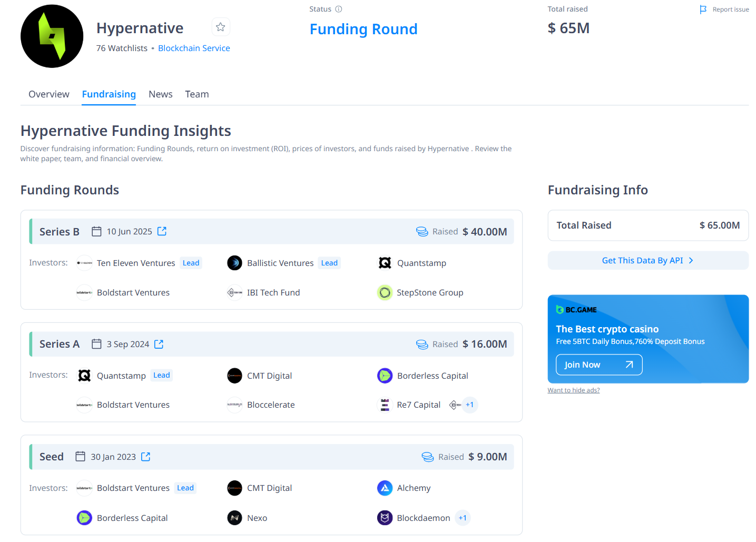Click the Report issue flag icon

coord(703,9)
